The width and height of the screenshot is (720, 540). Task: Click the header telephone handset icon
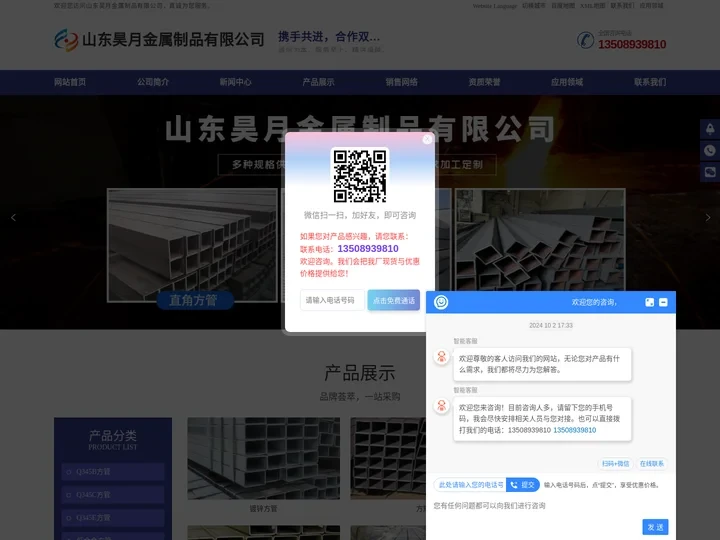585,40
